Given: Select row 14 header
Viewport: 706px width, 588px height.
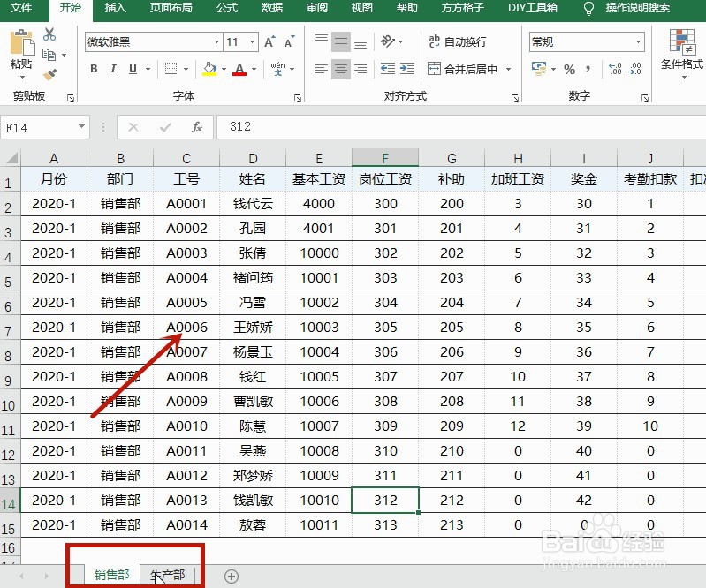Looking at the screenshot, I should pos(9,502).
